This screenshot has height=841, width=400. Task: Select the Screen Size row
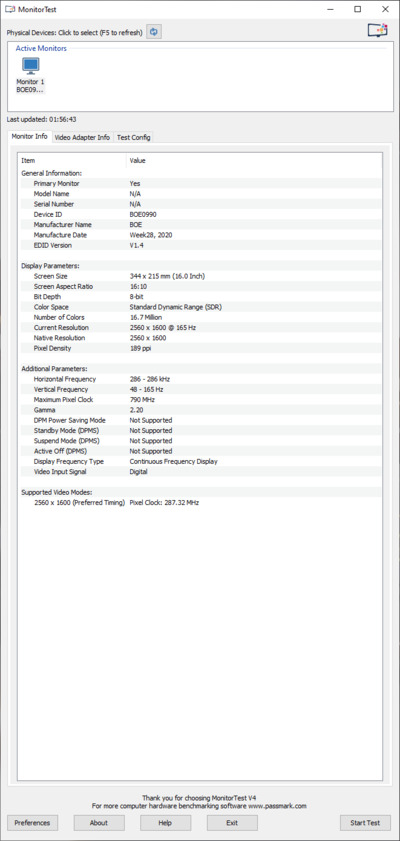[200, 276]
